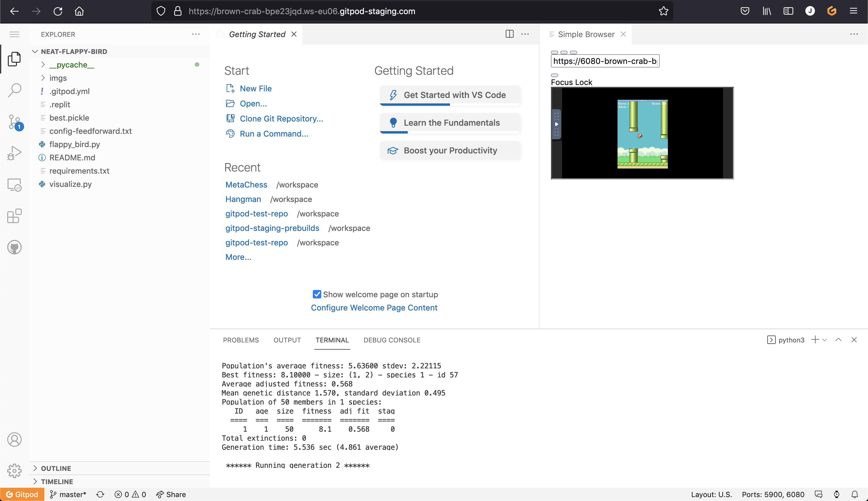Open Configure Welcome Page Content link
Screen dimensions: 868x501
374,307
